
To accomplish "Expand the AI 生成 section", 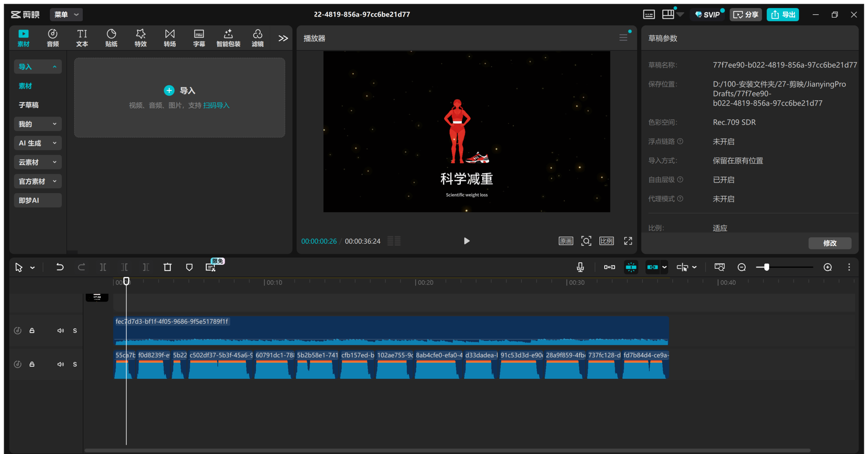I will pyautogui.click(x=38, y=143).
